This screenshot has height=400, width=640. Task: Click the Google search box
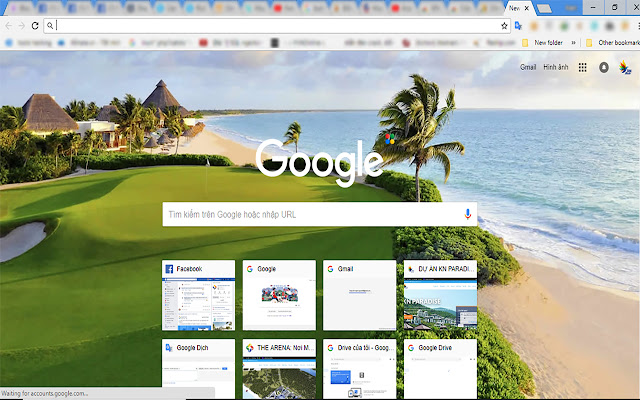click(320, 214)
